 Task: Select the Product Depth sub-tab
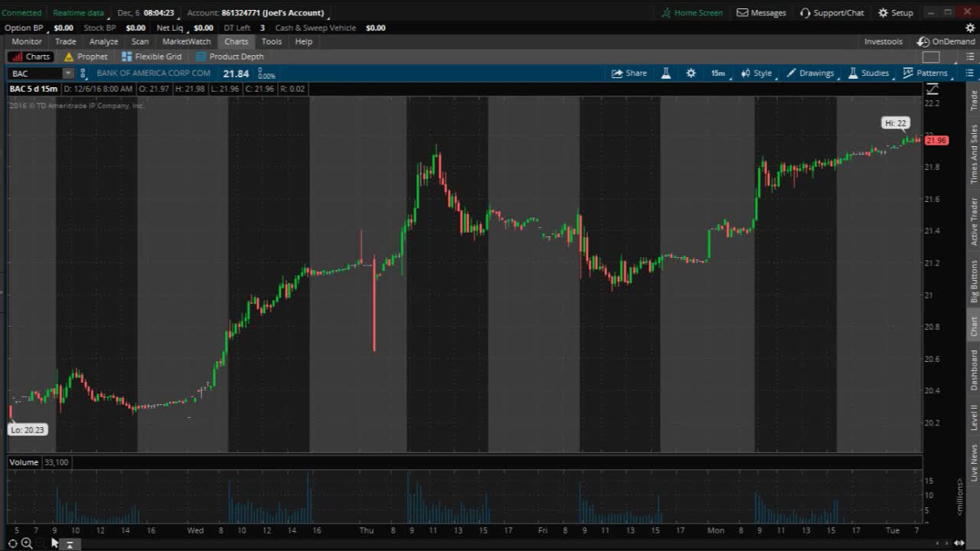pyautogui.click(x=229, y=57)
